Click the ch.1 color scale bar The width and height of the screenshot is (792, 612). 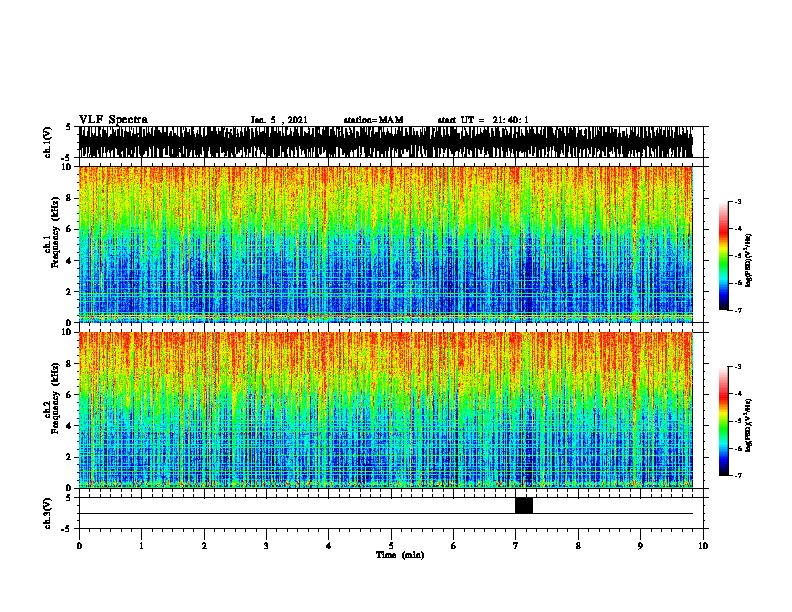pos(724,256)
